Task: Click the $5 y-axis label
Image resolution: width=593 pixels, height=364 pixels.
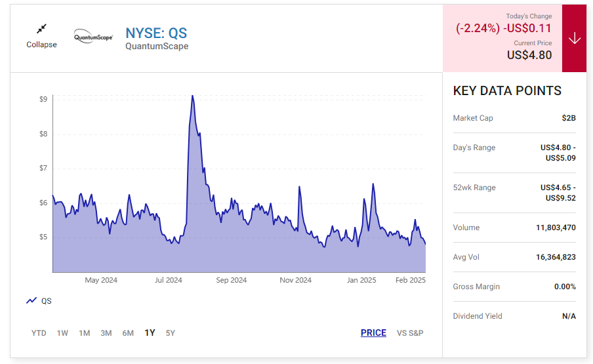Action: [43, 237]
